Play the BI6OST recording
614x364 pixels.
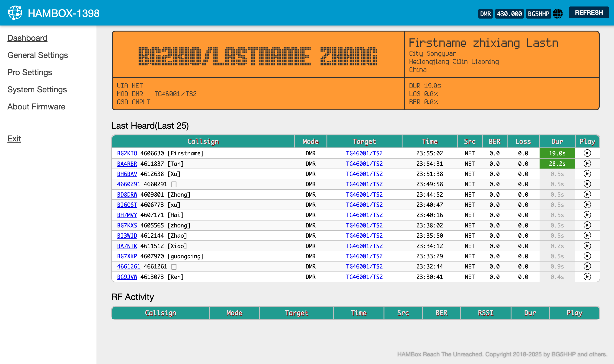pos(587,204)
